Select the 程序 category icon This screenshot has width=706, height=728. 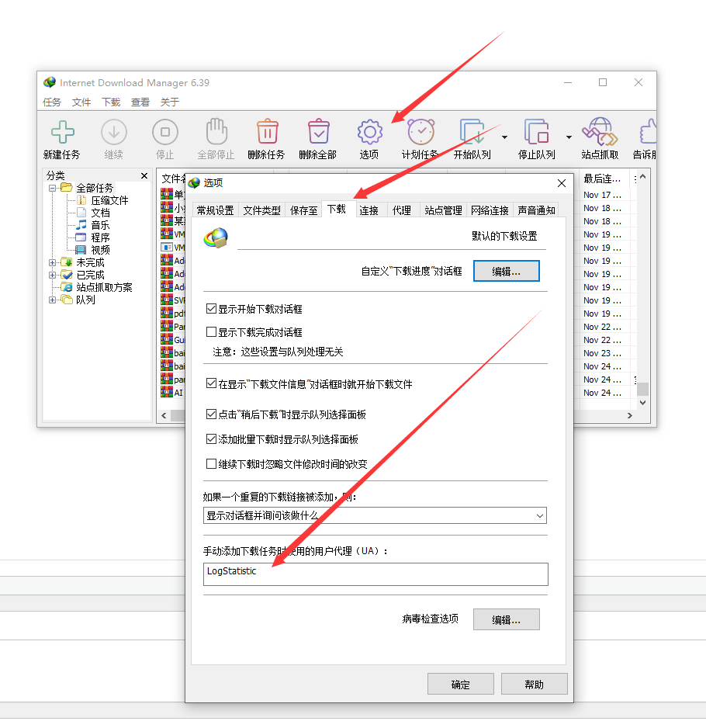pyautogui.click(x=81, y=237)
